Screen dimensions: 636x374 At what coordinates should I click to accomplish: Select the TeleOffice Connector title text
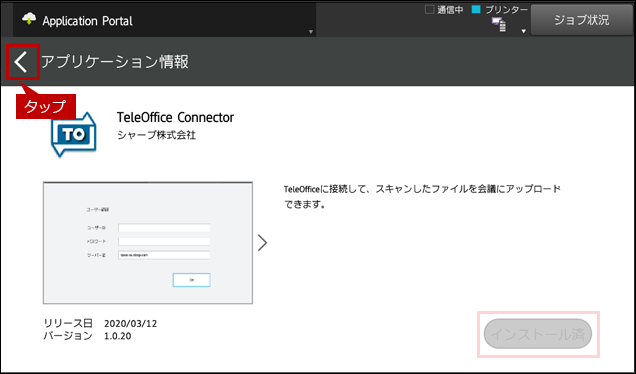(175, 118)
